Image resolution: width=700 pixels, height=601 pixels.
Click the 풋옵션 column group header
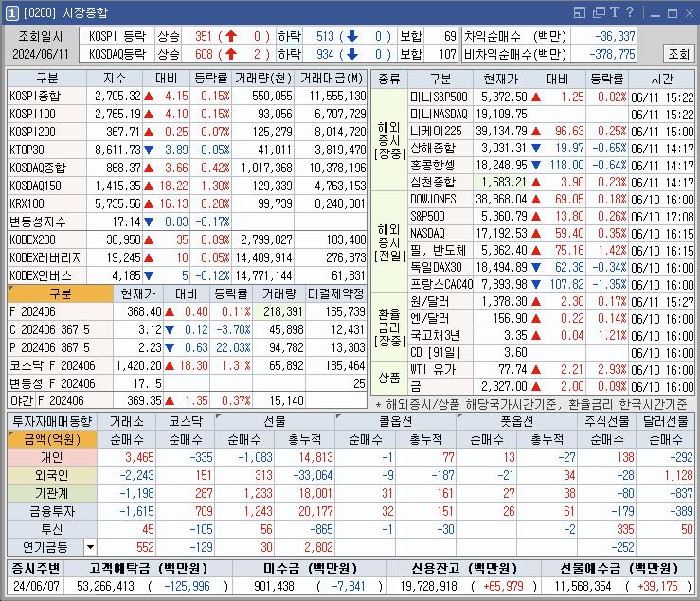(x=516, y=421)
